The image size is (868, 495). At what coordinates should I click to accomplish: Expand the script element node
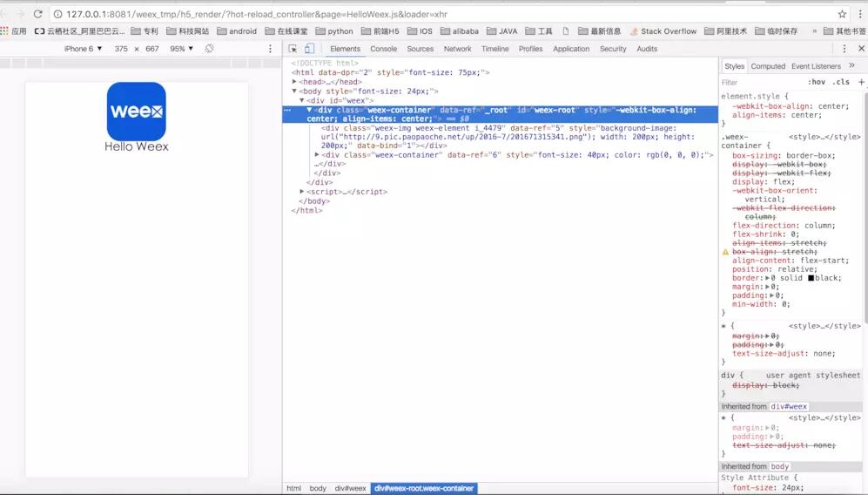(302, 191)
